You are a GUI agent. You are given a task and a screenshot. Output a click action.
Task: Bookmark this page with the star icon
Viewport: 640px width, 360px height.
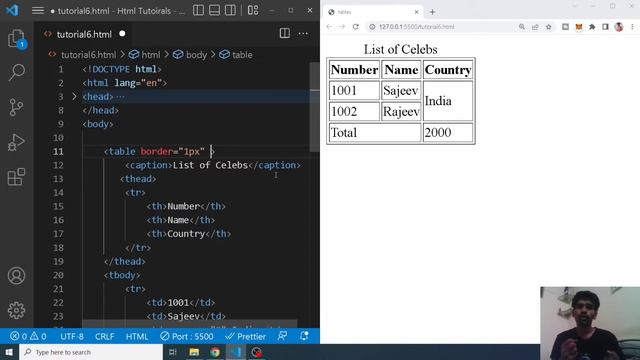point(549,27)
